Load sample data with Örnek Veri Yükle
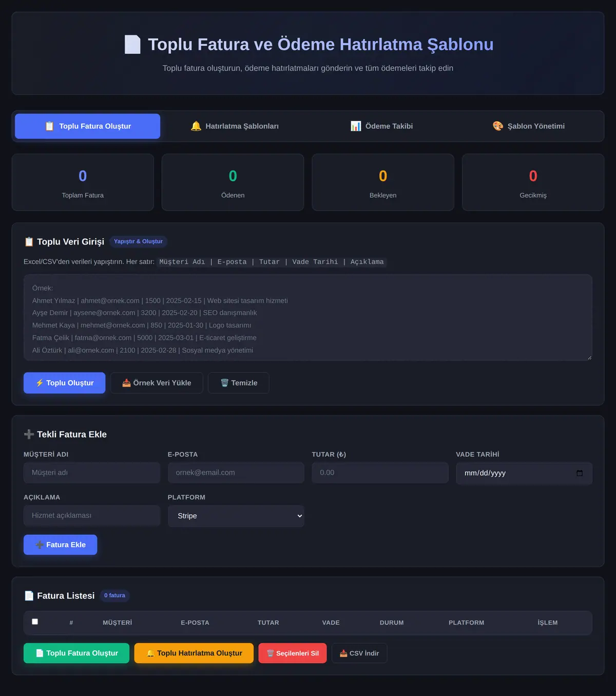616x696 pixels. click(157, 383)
